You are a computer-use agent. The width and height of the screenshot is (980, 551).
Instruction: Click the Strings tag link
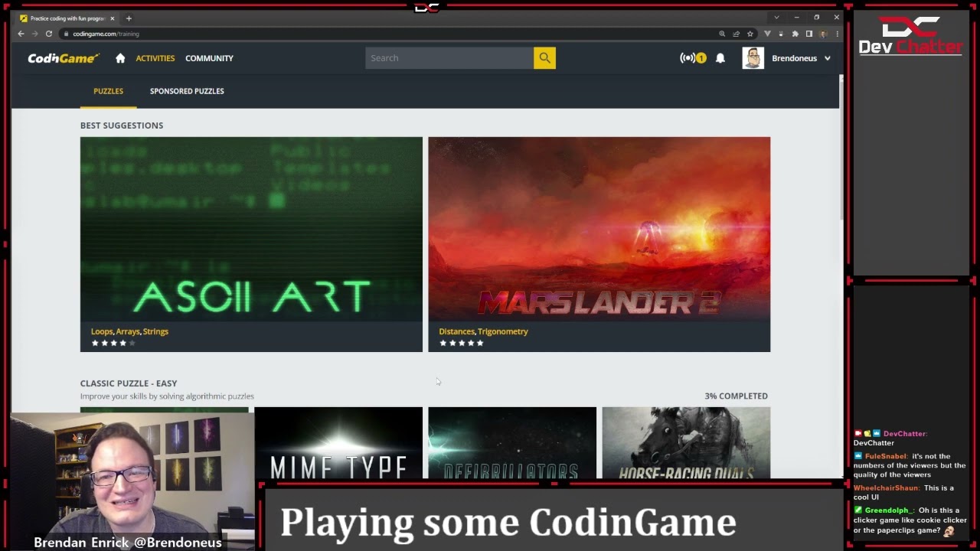click(x=155, y=331)
